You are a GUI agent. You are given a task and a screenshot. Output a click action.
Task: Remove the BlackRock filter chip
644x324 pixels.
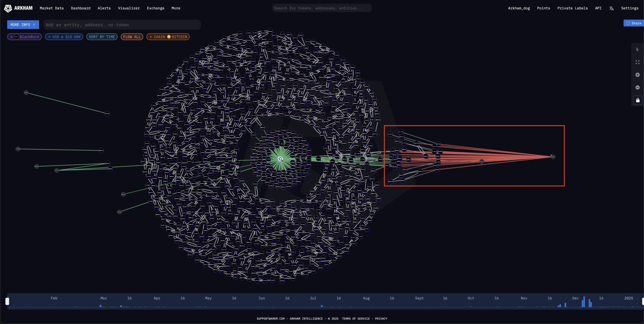12,37
